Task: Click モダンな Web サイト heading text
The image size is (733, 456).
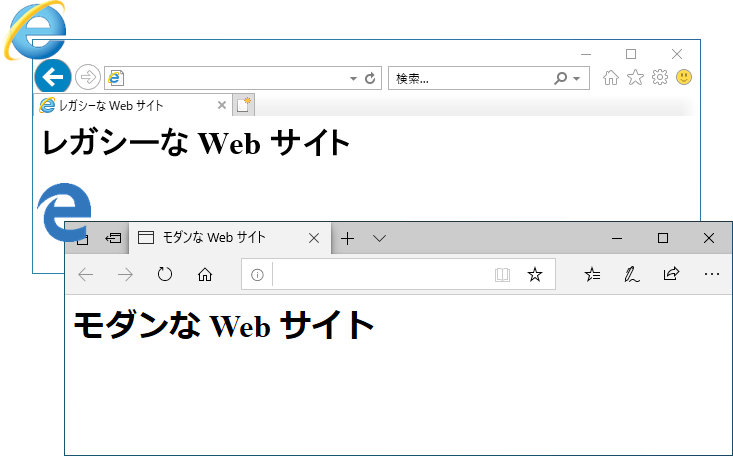Action: 223,325
